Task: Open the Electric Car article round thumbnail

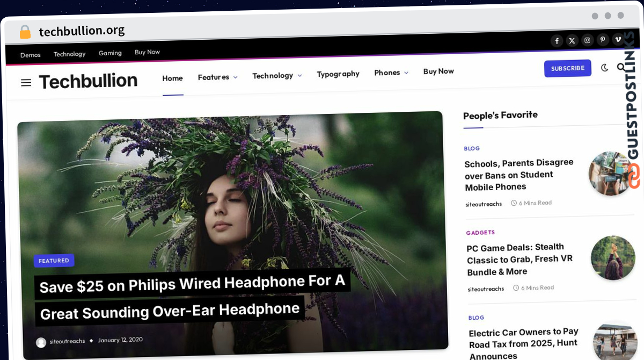Action: click(x=615, y=342)
